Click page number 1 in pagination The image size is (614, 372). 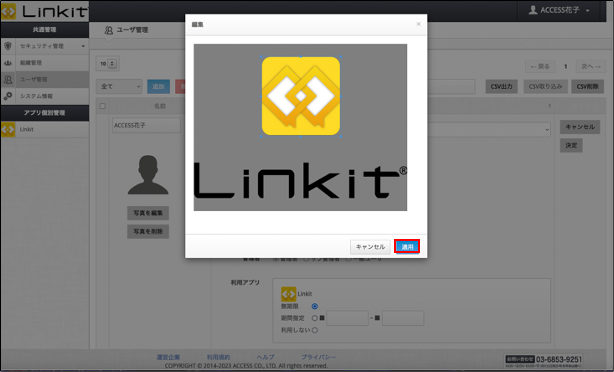[565, 67]
